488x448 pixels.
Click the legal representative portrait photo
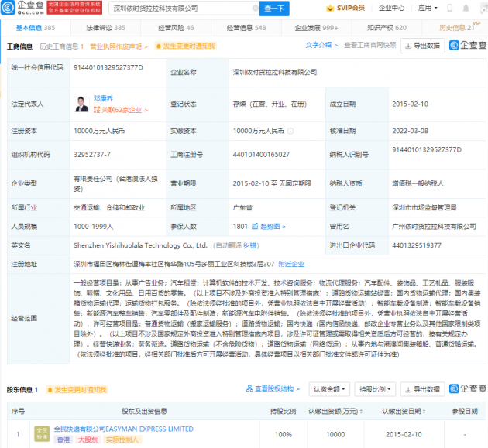pos(82,104)
